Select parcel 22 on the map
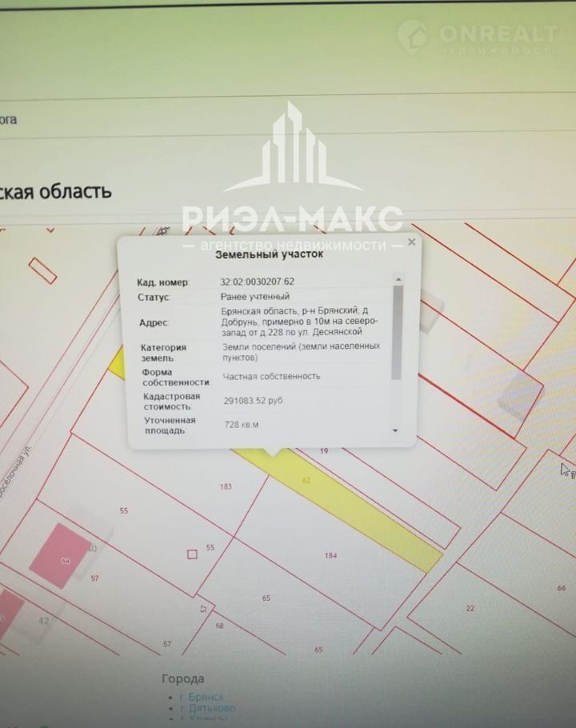 tap(470, 608)
